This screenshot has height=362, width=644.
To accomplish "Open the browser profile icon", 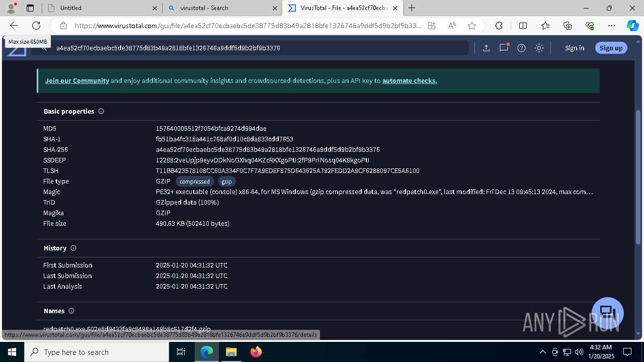I will point(11,8).
